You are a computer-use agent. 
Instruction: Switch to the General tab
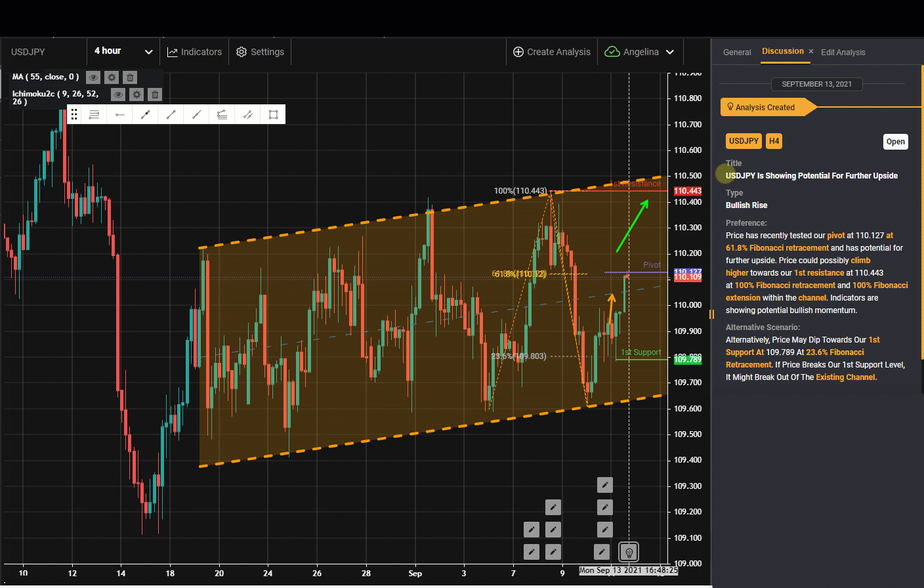pos(737,52)
